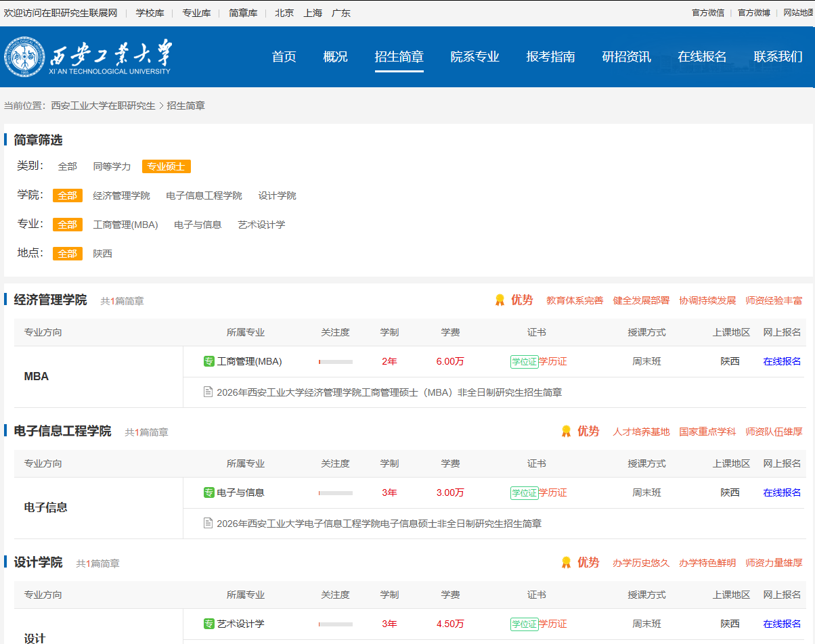Open the 在线报名 navigation tab

point(703,57)
